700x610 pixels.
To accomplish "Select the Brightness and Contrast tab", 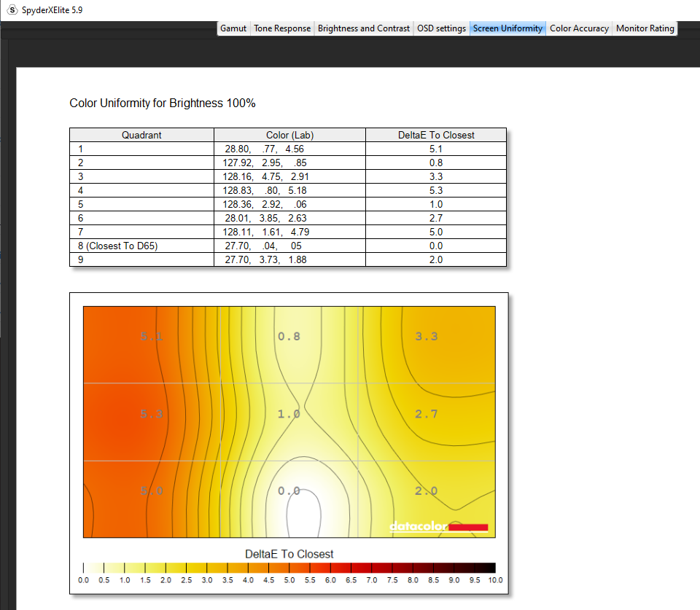I will [364, 28].
